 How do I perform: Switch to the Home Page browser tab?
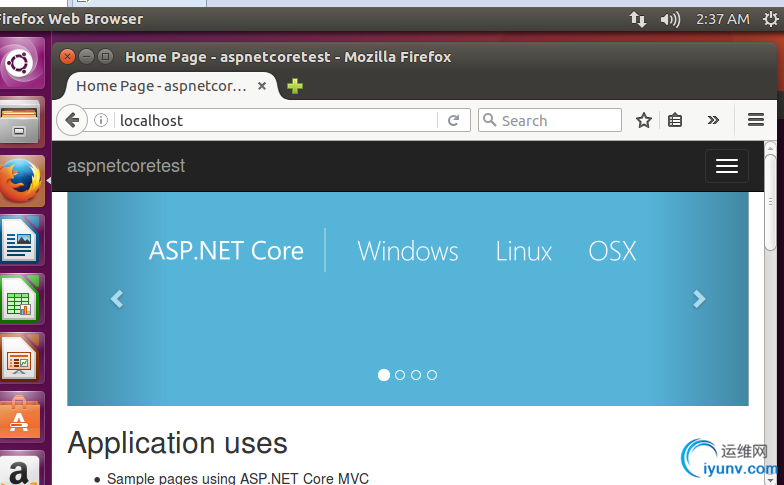pos(160,86)
